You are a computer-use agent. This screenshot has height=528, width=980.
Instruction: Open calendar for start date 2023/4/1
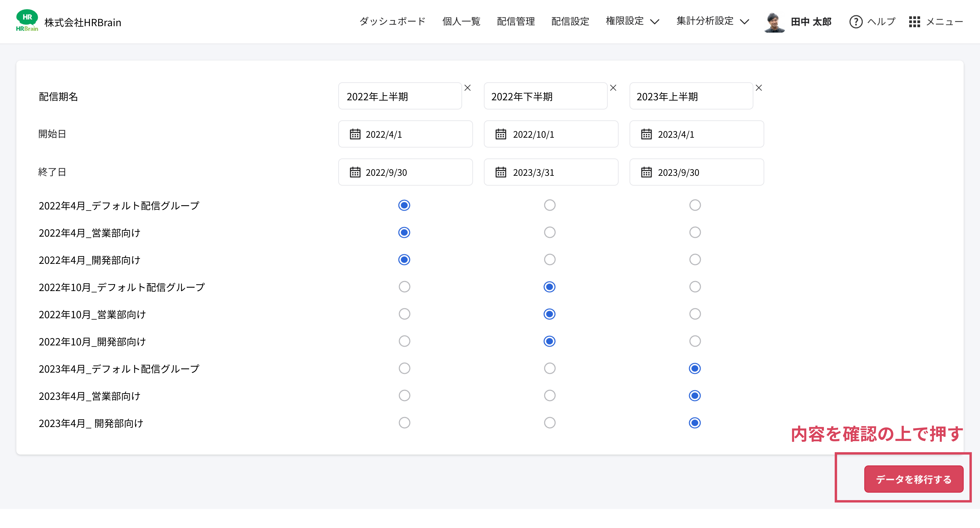pyautogui.click(x=646, y=134)
